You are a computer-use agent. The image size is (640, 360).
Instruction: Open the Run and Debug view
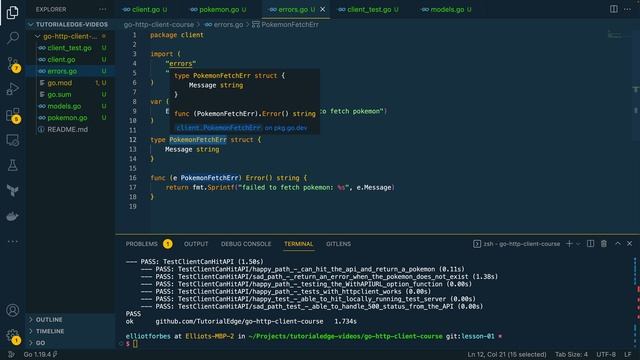click(x=12, y=89)
